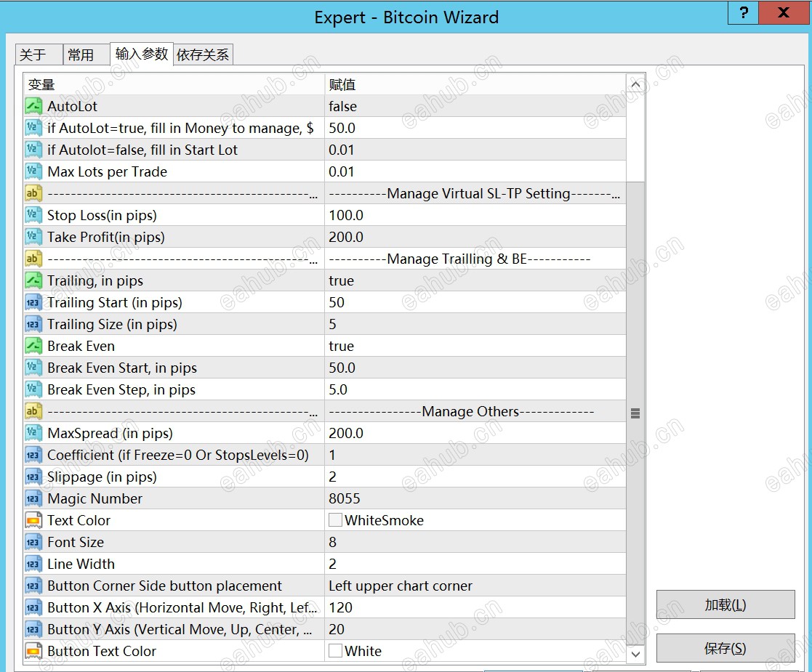Screen dimensions: 812x672
Task: Click the Trailing Start value 50
Action: 337,302
